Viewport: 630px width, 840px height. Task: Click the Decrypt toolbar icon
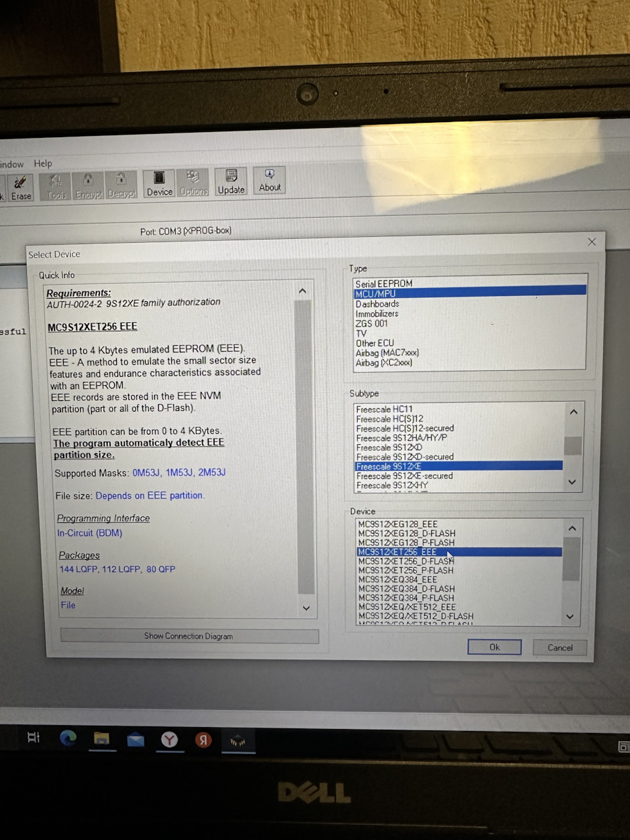point(121,186)
